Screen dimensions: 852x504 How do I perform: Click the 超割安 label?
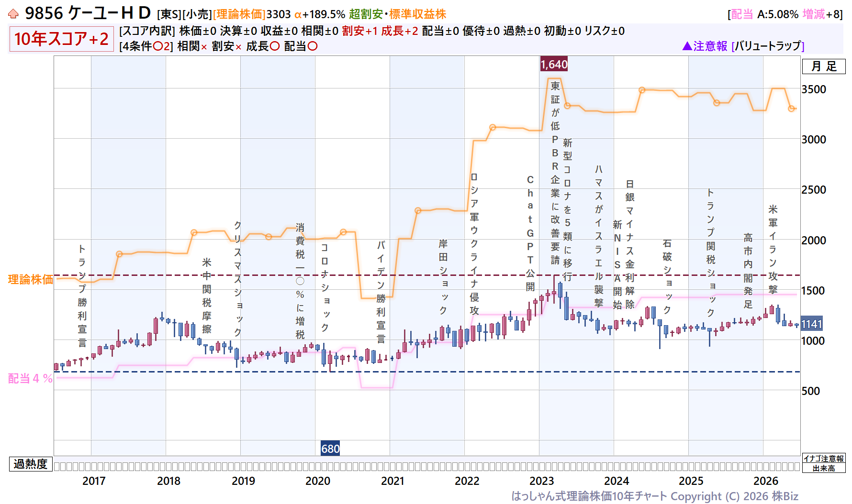pos(366,14)
